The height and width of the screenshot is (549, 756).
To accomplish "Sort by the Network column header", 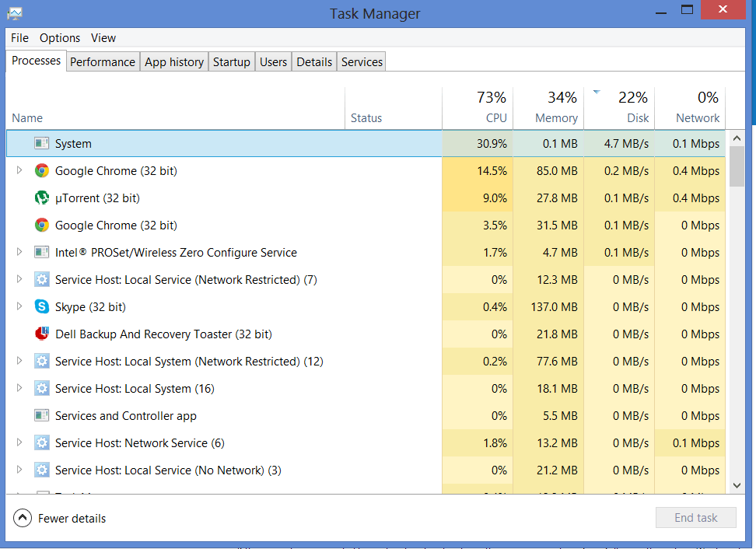I will (690, 108).
